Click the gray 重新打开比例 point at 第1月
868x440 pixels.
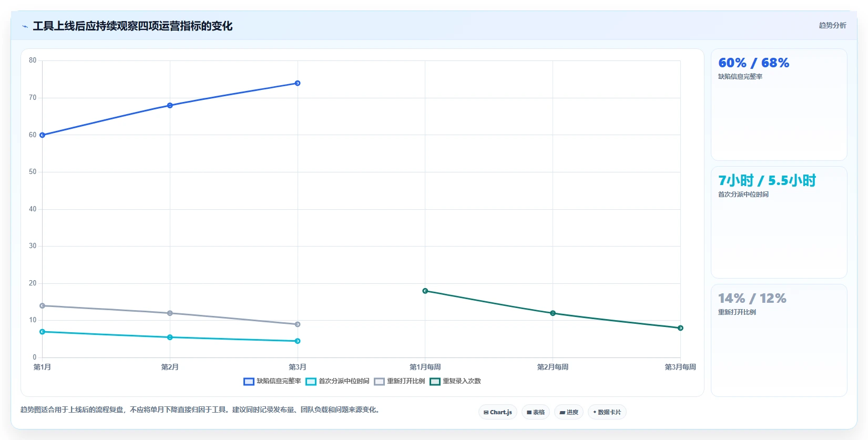[x=43, y=306]
